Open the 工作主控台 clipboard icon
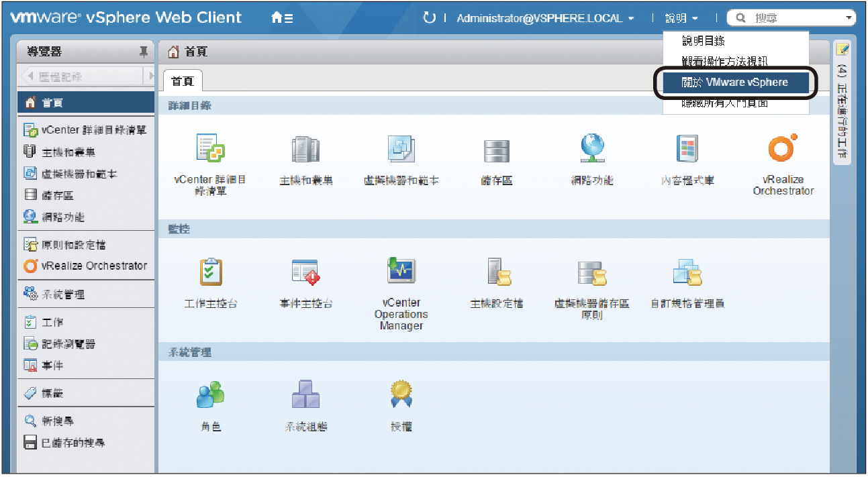The image size is (868, 477). point(211,272)
